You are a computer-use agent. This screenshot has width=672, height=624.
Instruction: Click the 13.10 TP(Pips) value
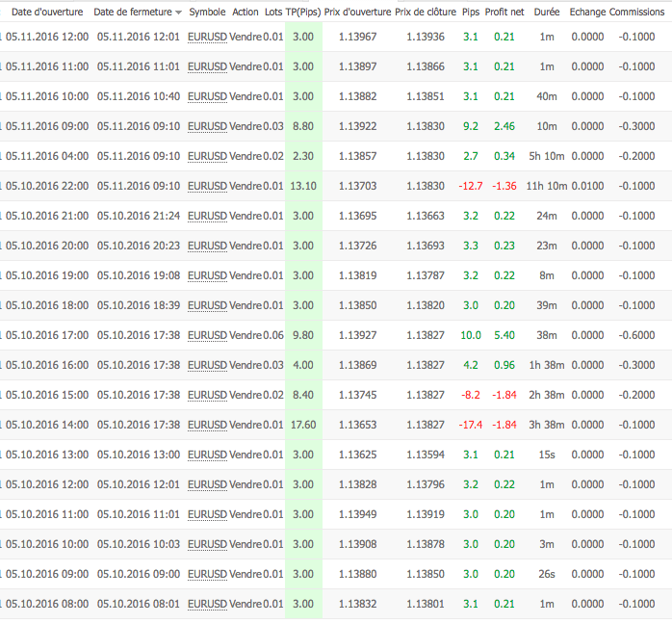pyautogui.click(x=303, y=186)
